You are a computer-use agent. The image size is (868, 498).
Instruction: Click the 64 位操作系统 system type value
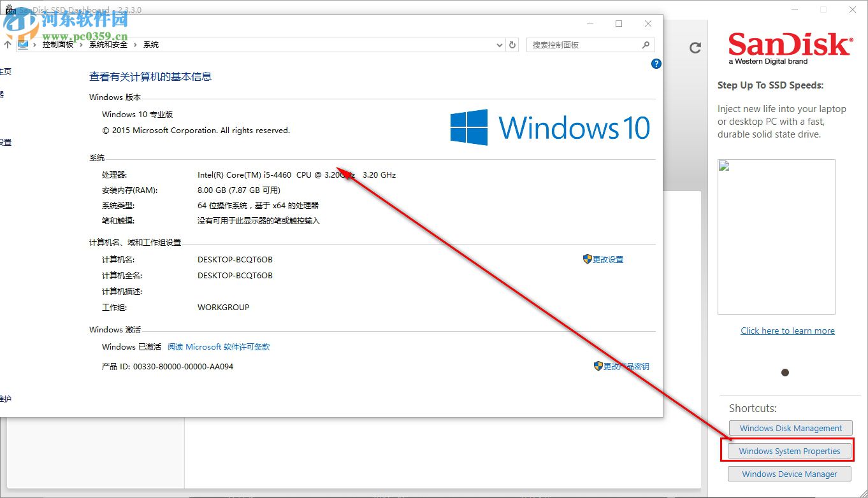click(258, 206)
